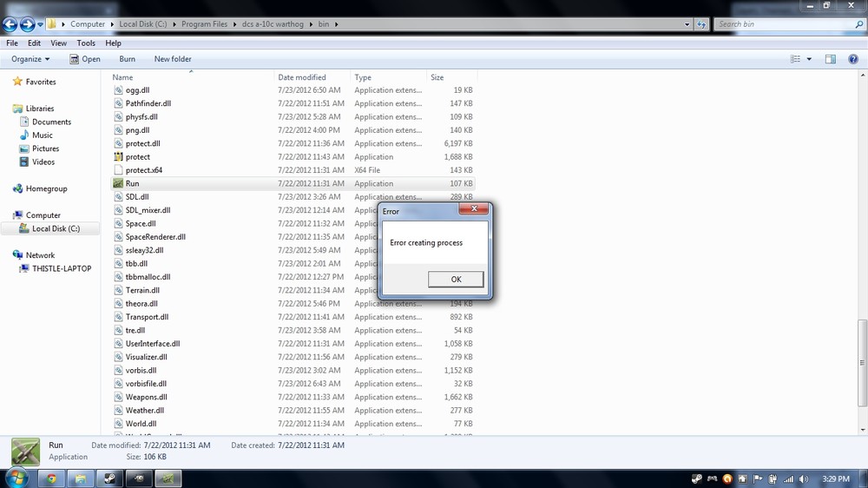868x488 pixels.
Task: Click Program Files in breadcrumb path
Action: tap(204, 24)
